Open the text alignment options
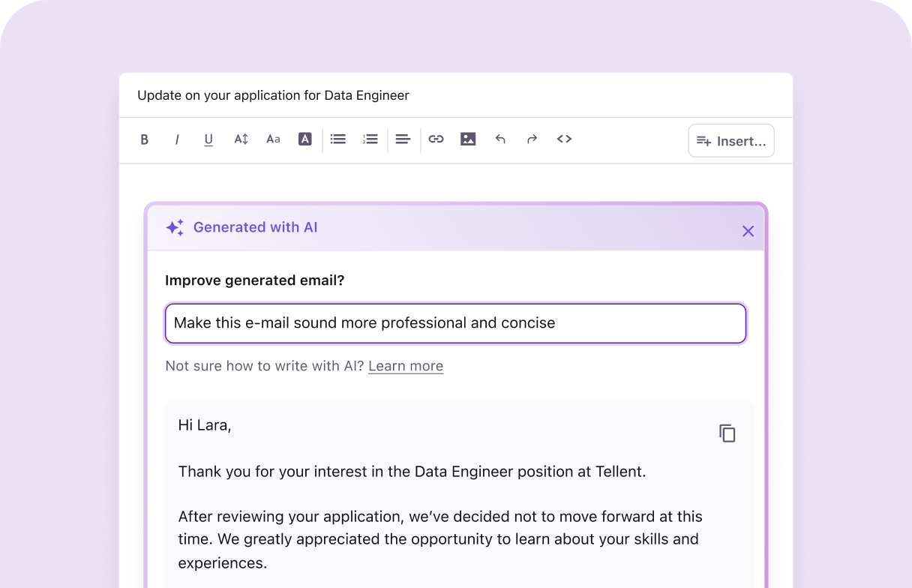 coord(403,139)
